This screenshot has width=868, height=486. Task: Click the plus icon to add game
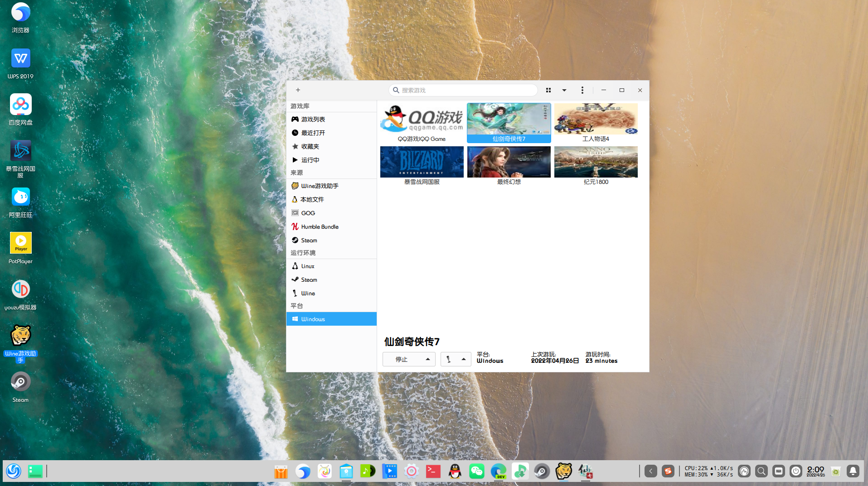pyautogui.click(x=298, y=90)
